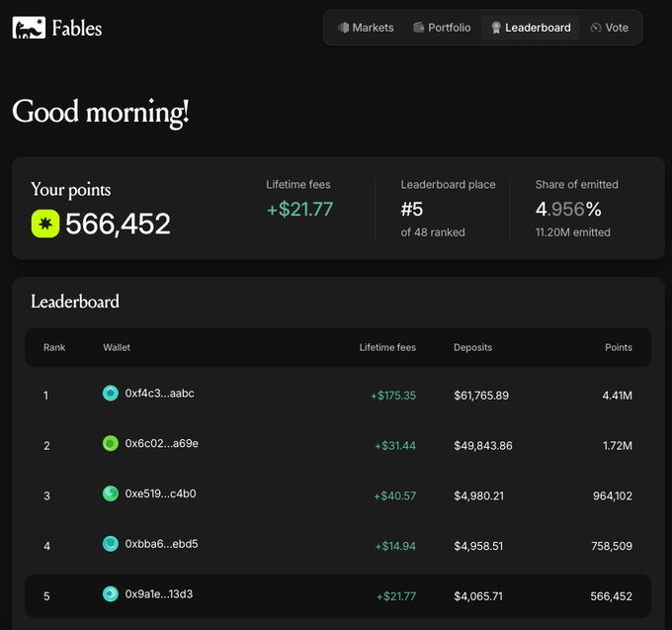The height and width of the screenshot is (630, 672).
Task: Click avatar of wallet 0x9a1e...13d3
Action: [111, 593]
